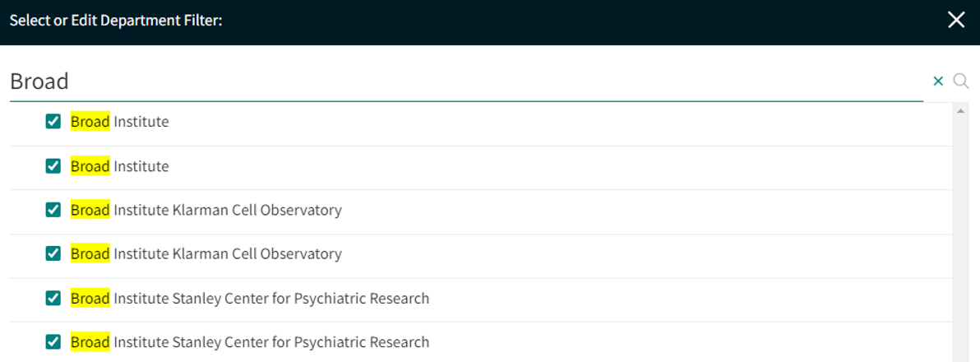Click the scrollbar up arrow of the list

[x=959, y=111]
